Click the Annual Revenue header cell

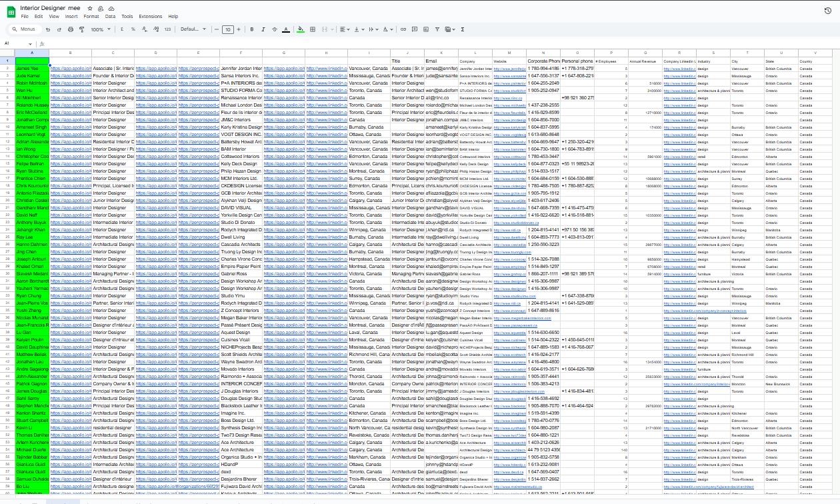tap(645, 61)
